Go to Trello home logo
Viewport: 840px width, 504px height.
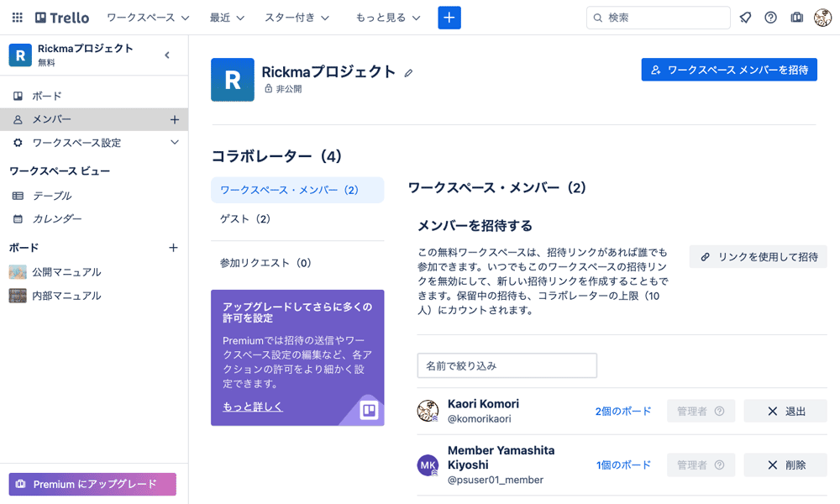(x=62, y=18)
